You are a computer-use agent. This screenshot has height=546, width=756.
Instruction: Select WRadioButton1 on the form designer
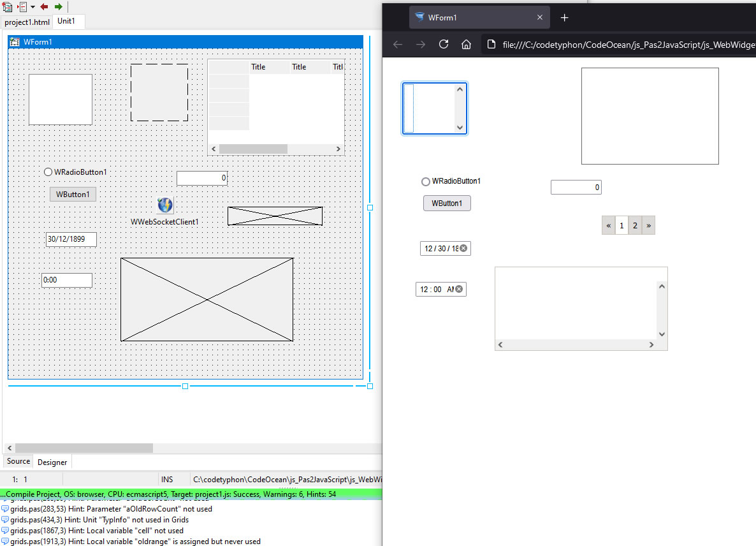[x=48, y=172]
